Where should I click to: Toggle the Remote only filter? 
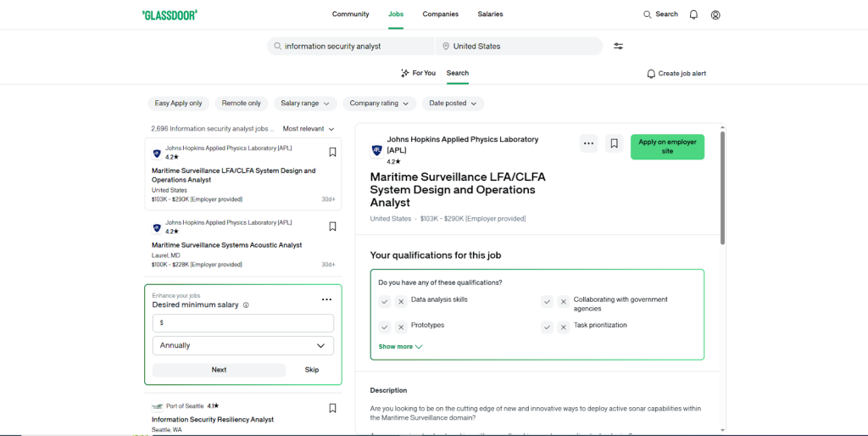pos(242,103)
